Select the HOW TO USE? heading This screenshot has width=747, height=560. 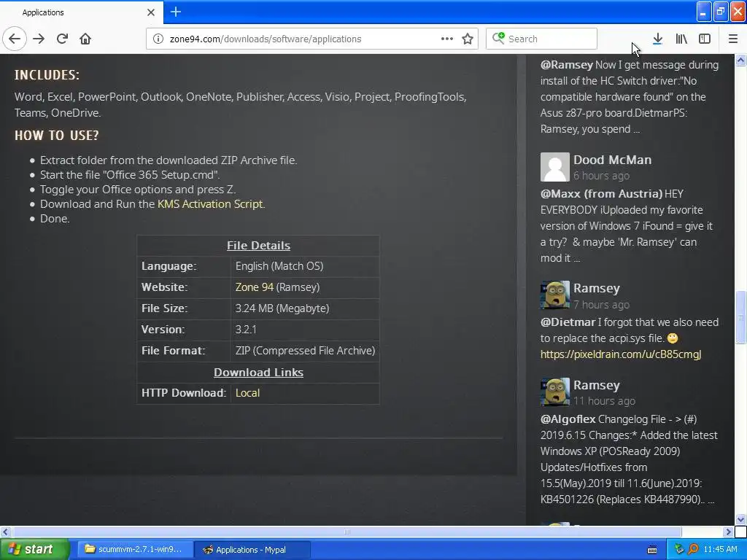57,135
